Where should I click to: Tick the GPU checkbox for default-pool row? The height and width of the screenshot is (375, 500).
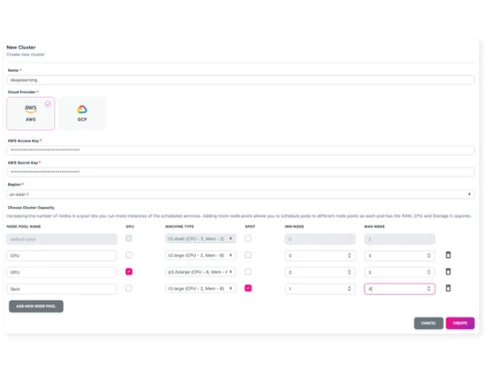click(x=129, y=238)
